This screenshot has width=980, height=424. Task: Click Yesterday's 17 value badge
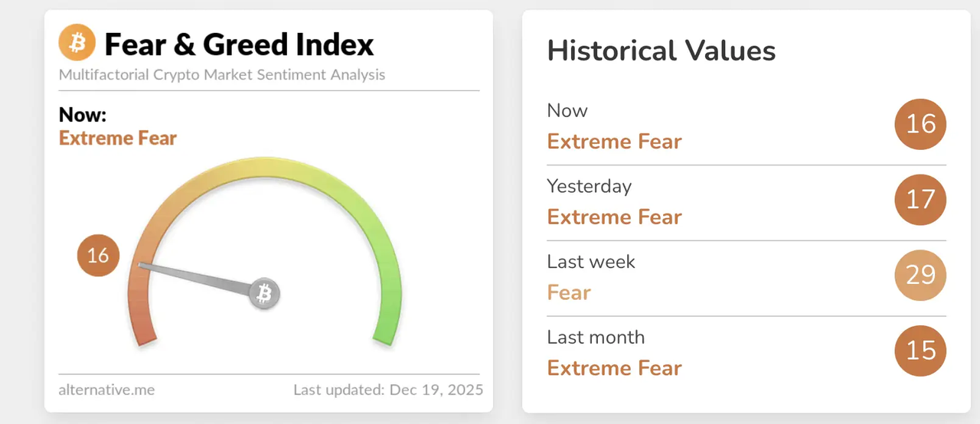click(920, 200)
